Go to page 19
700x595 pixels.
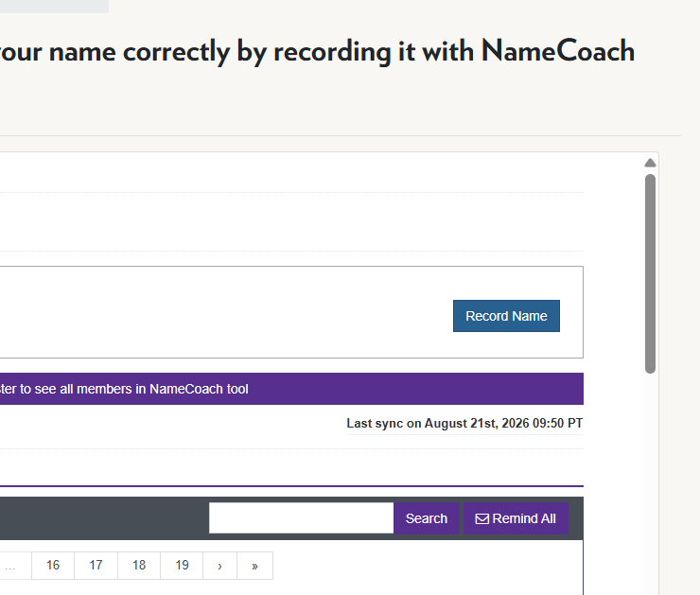pos(182,566)
